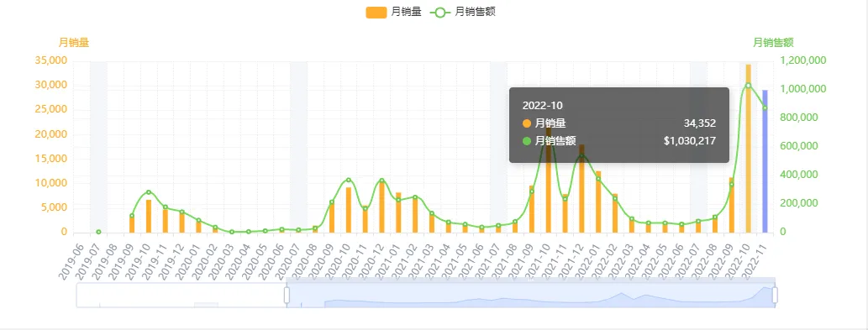
Task: Click the 2020-09 orange bar
Action: point(332,217)
